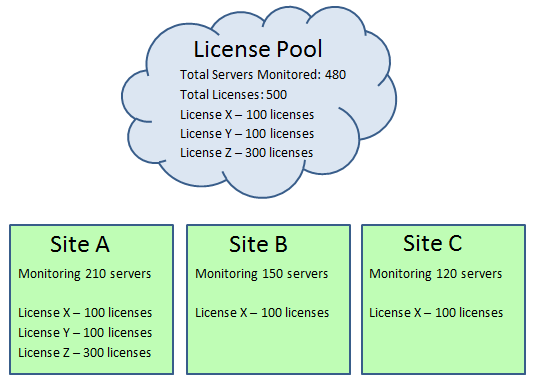Click License Y – 100 licenses in Site A
This screenshot has width=534, height=382.
click(85, 333)
